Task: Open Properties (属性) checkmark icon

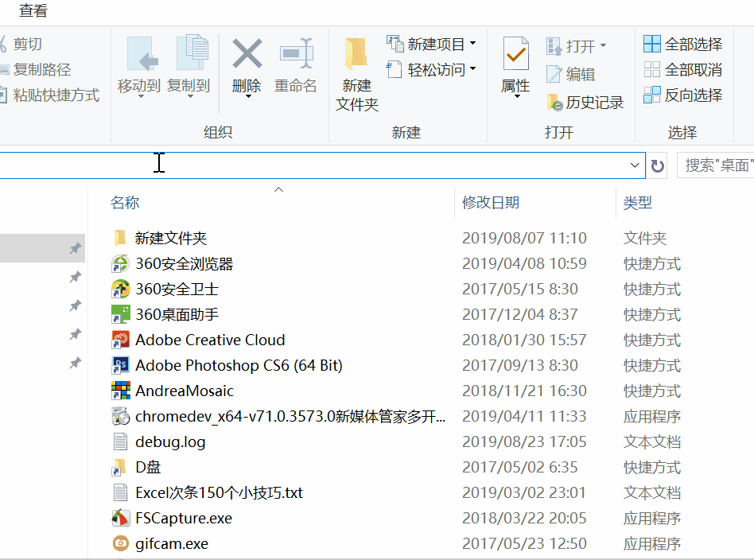Action: pyautogui.click(x=516, y=53)
